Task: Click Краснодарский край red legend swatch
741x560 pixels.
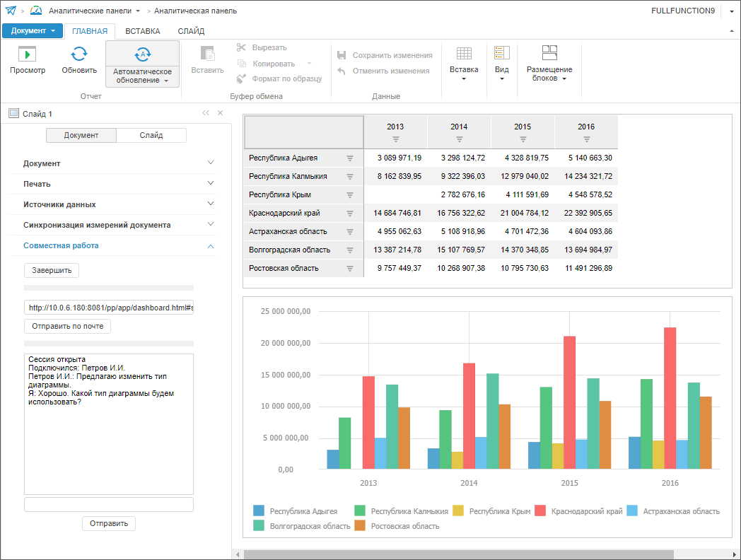Action: click(540, 511)
